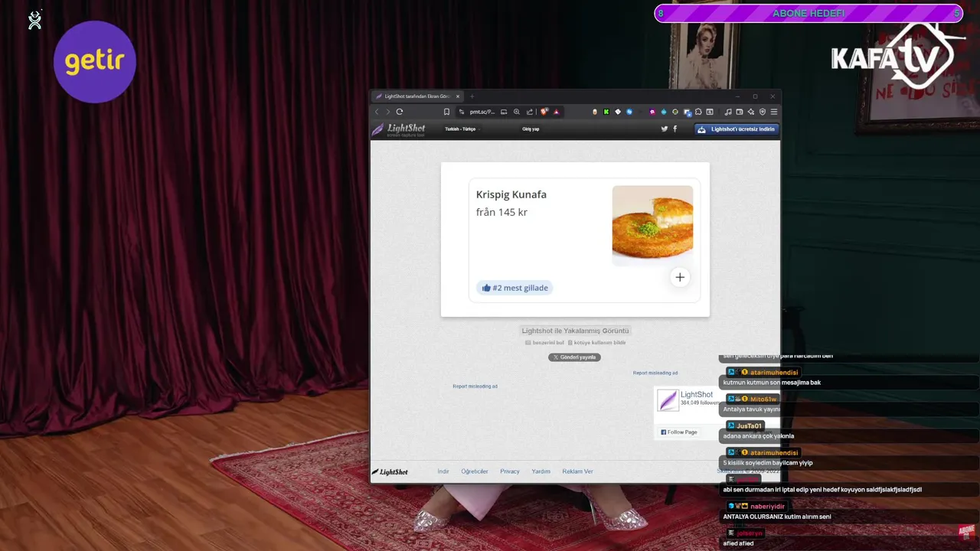980x551 pixels.
Task: Click the zoom magnifier icon in address bar
Action: point(517,112)
